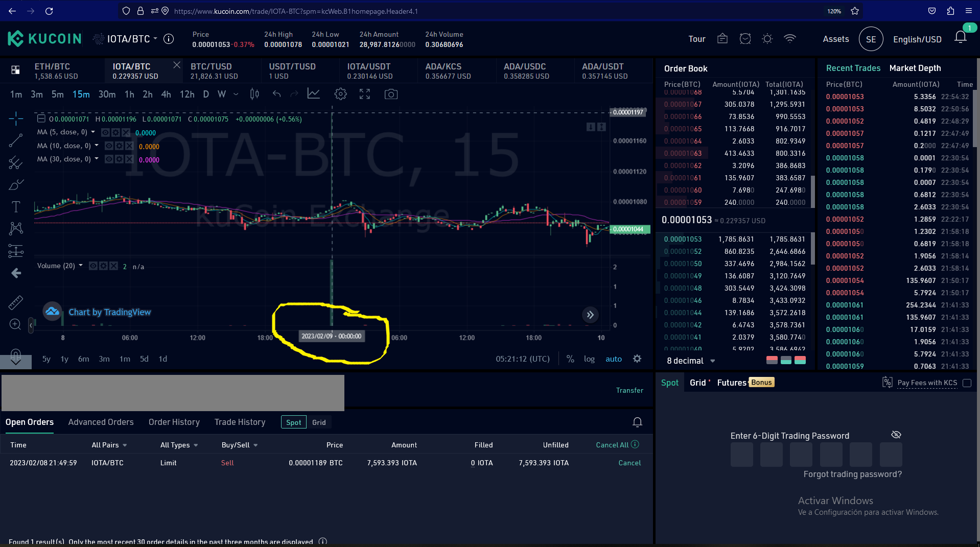980x547 pixels.
Task: Click the back arrow in drawing toolbar
Action: pyautogui.click(x=16, y=273)
